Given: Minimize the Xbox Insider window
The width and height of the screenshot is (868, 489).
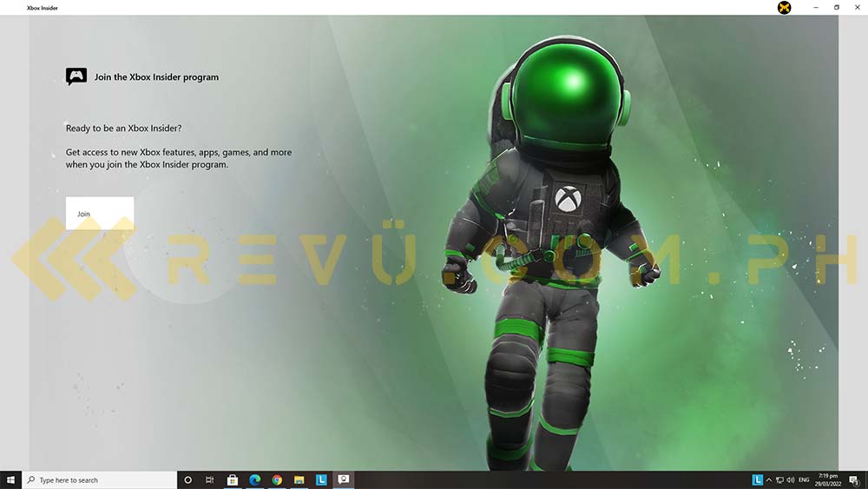Looking at the screenshot, I should click(x=815, y=8).
